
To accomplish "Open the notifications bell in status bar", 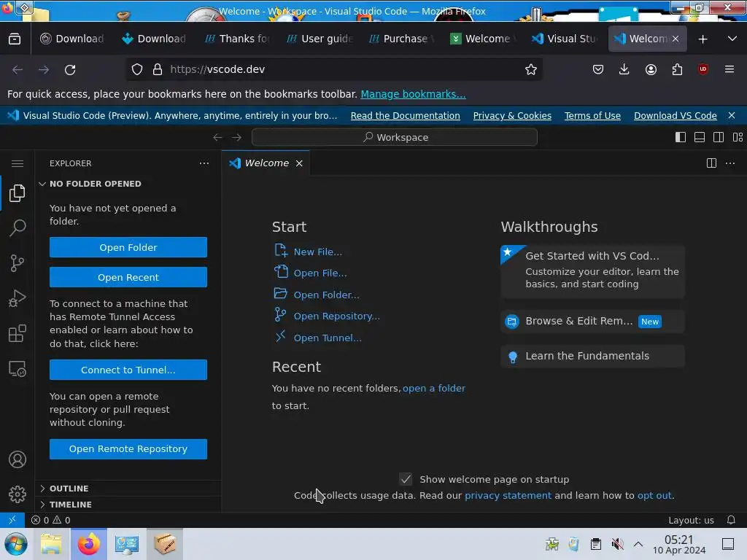I will (x=731, y=520).
